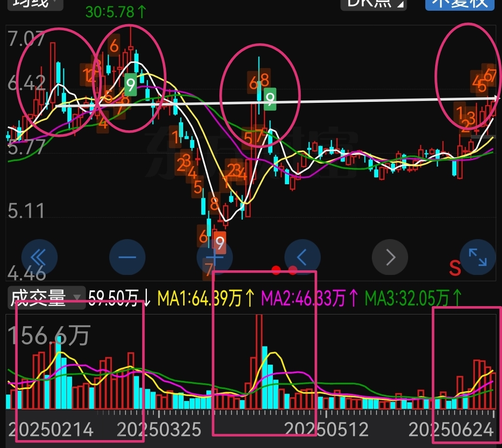Tap the 20250325 date label
Screen dimensions: 502x448
[159, 430]
